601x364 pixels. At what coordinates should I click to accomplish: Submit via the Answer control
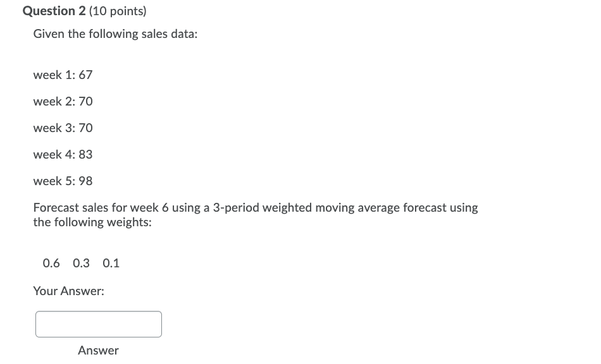98,350
